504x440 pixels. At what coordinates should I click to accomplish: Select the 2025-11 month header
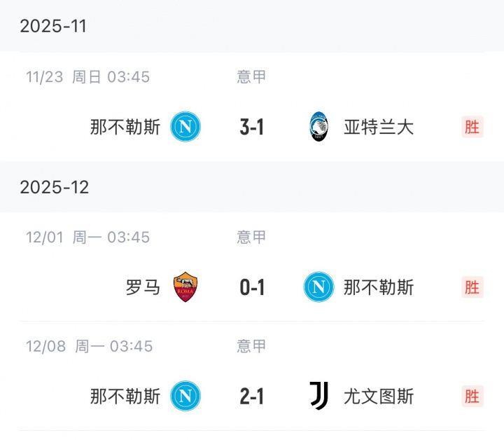pyautogui.click(x=53, y=26)
